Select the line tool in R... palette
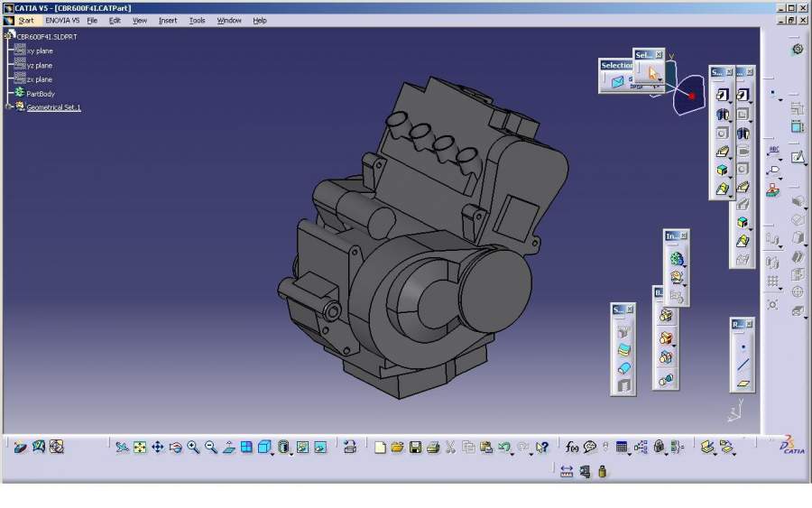The image size is (812, 508). pos(743,365)
